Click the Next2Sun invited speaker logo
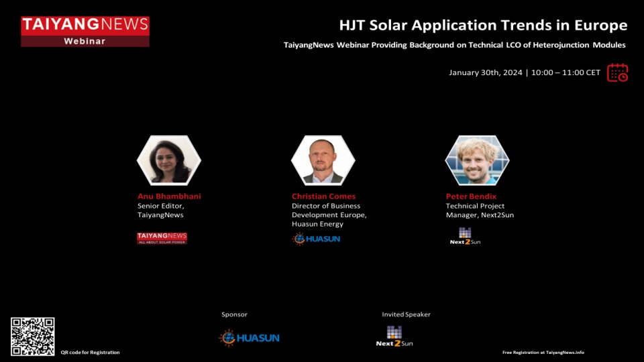 pos(394,336)
